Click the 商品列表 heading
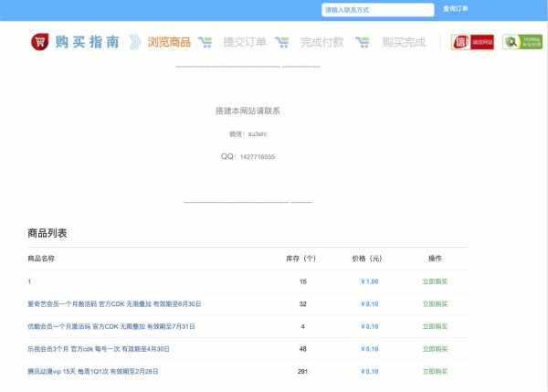548x392 pixels. (x=47, y=233)
